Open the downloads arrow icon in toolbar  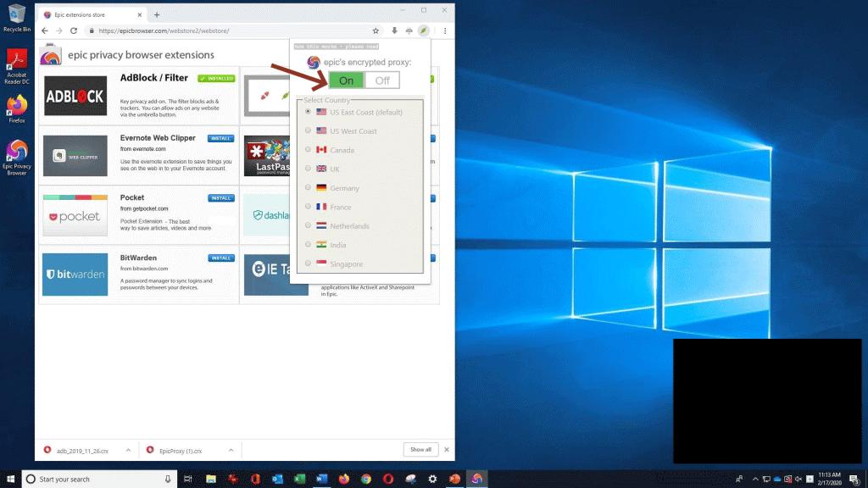(x=394, y=31)
